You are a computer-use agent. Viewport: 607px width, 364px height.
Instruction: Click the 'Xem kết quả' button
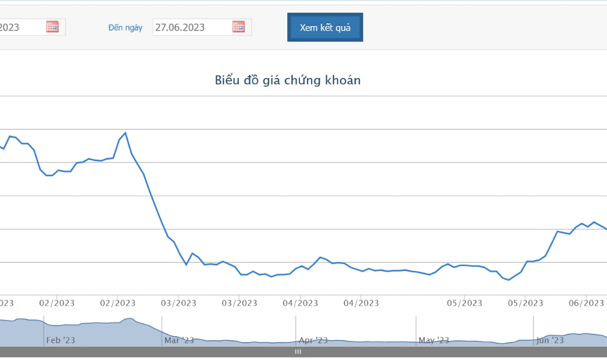point(325,27)
